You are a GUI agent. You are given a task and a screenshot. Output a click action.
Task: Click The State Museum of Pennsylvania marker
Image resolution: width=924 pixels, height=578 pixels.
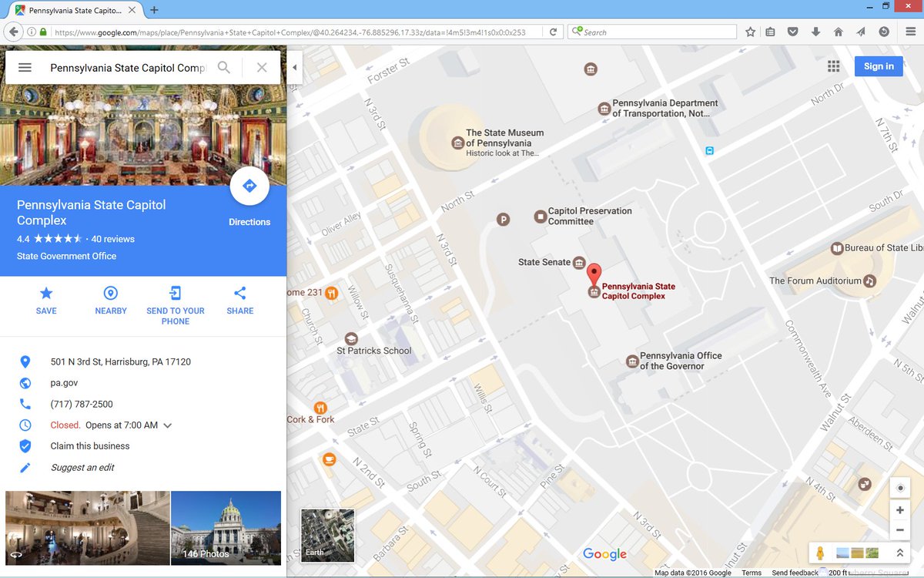click(x=457, y=143)
